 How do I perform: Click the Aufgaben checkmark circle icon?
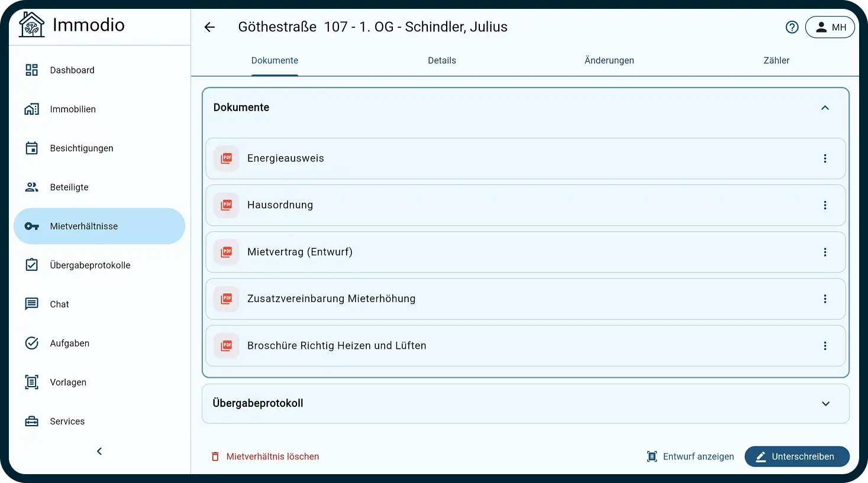tap(31, 343)
